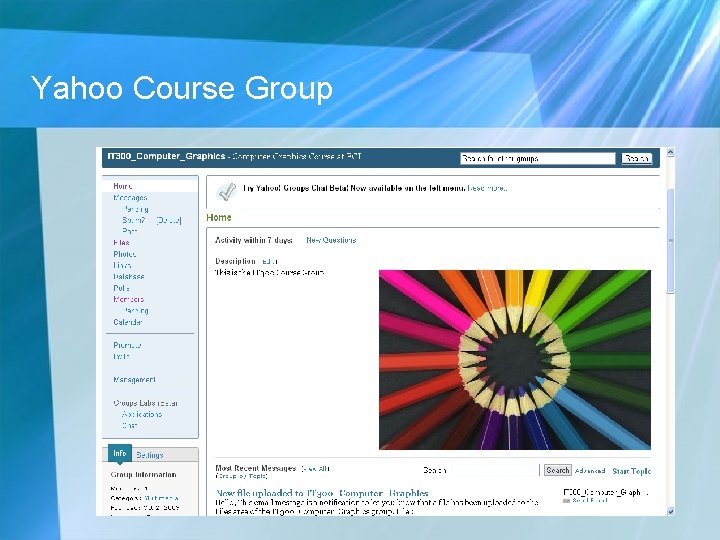This screenshot has height=540, width=720.
Task: Select Post under Messages
Action: pos(129,231)
